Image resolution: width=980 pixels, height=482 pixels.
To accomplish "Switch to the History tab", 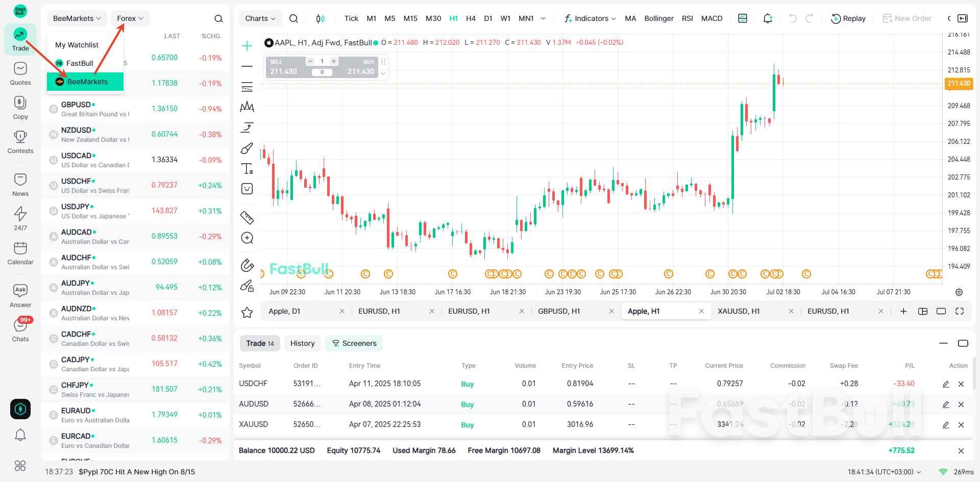I will [302, 343].
